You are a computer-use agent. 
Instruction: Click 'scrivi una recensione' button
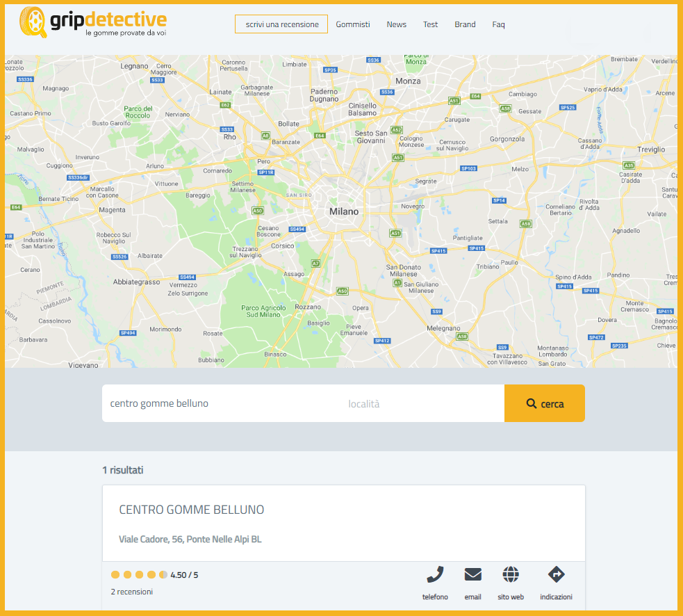pos(281,24)
